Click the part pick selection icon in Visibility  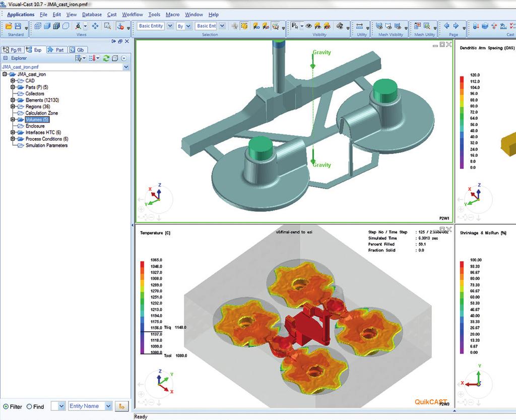[295, 26]
